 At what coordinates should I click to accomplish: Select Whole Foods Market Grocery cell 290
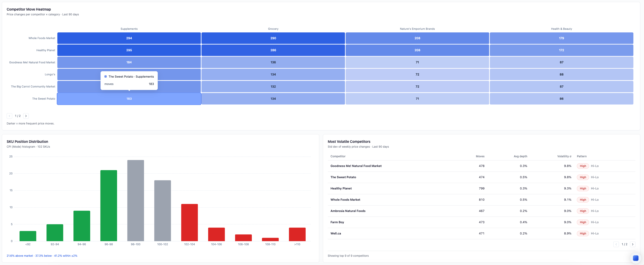click(273, 38)
